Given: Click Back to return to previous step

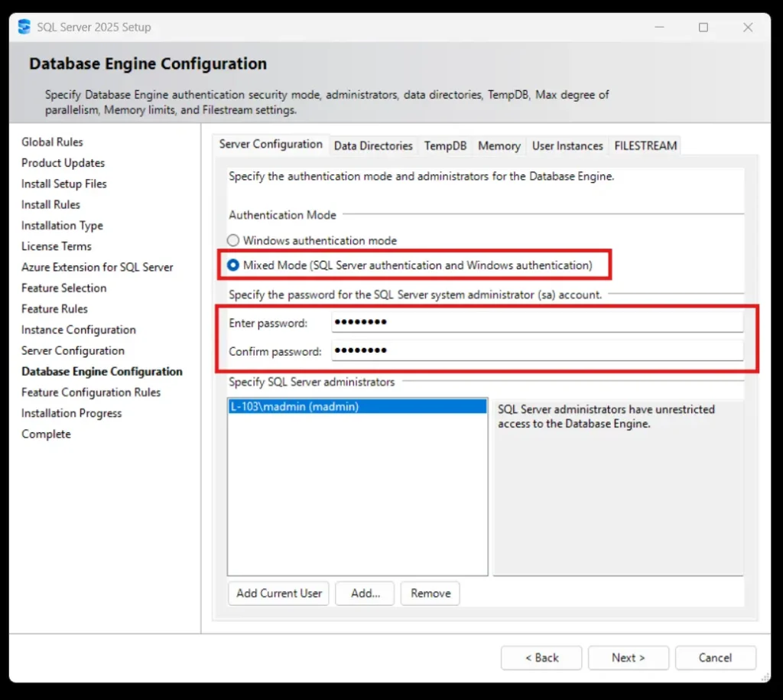Looking at the screenshot, I should (541, 657).
